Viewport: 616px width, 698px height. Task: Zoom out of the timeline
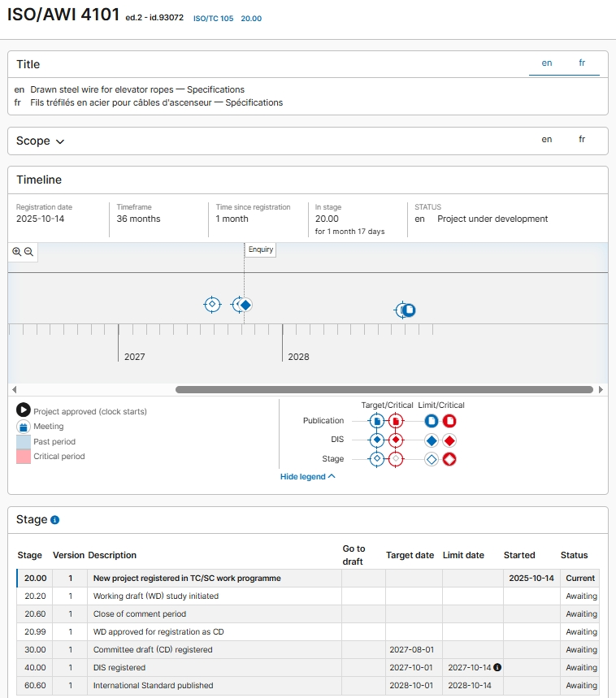pos(29,252)
